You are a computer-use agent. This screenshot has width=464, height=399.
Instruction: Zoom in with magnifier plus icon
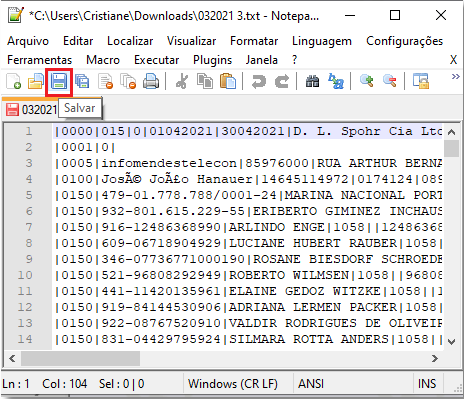click(x=367, y=81)
